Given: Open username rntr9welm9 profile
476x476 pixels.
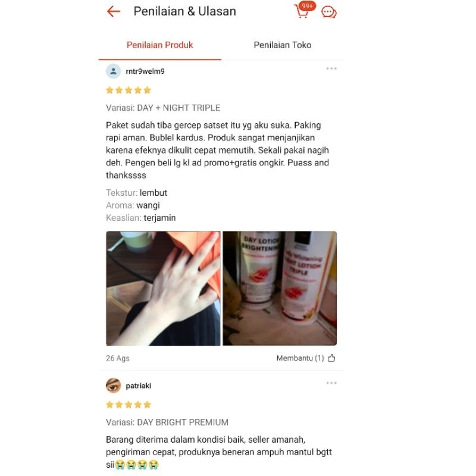Looking at the screenshot, I should [x=145, y=71].
